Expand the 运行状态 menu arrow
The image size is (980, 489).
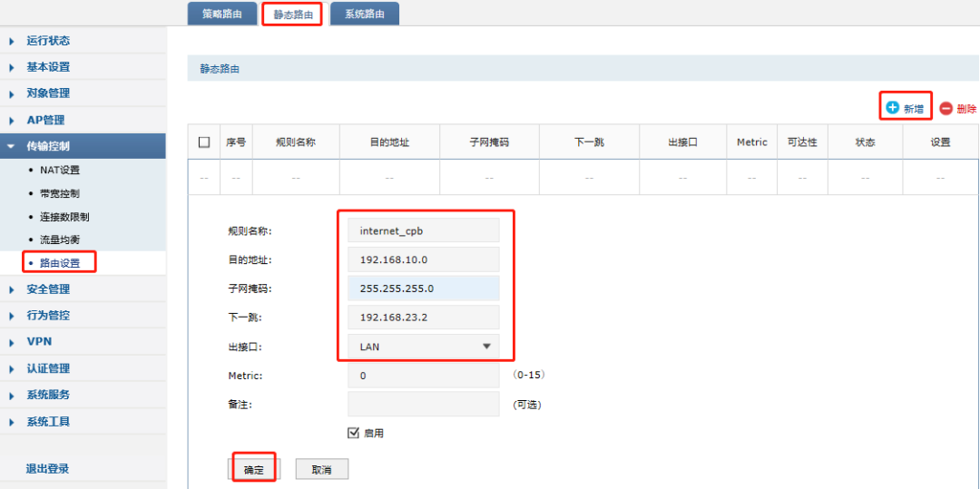[x=11, y=41]
